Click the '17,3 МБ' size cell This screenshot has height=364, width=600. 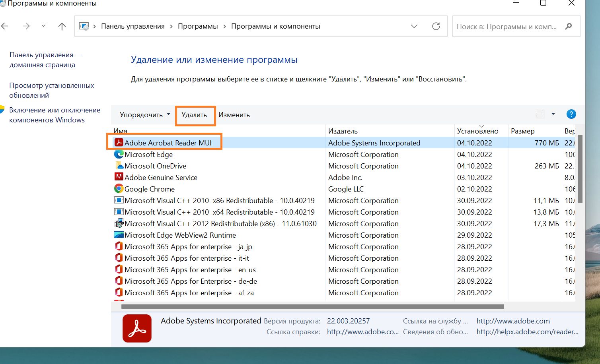point(546,223)
